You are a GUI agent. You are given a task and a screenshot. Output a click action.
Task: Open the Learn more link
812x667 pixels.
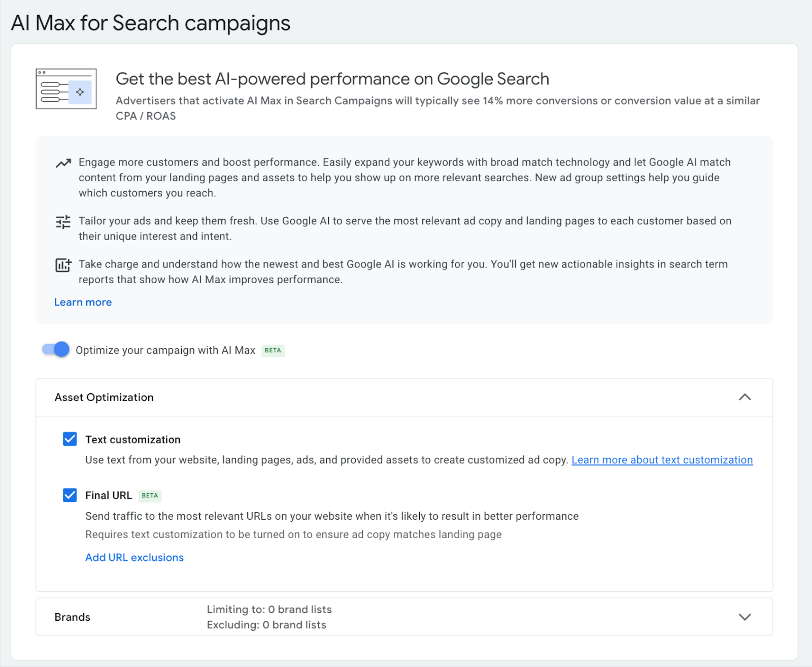83,302
